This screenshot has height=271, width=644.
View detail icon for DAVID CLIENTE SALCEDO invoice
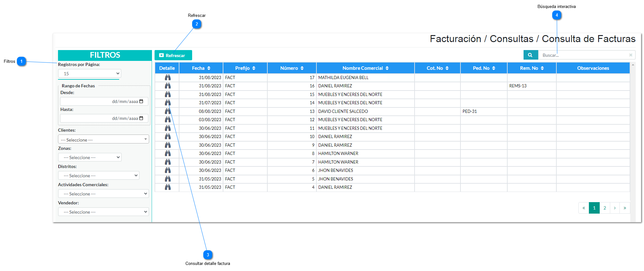168,111
